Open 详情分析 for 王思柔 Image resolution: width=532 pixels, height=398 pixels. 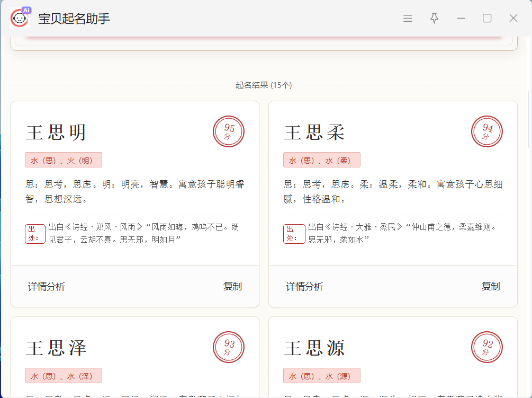(305, 287)
